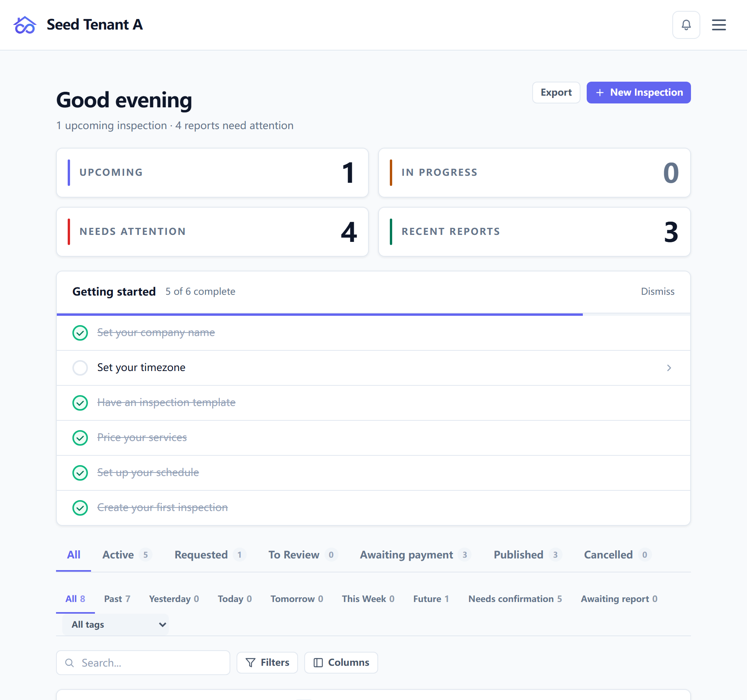Image resolution: width=747 pixels, height=700 pixels.
Task: Click the green check beside Set up your schedule
Action: pyautogui.click(x=80, y=473)
